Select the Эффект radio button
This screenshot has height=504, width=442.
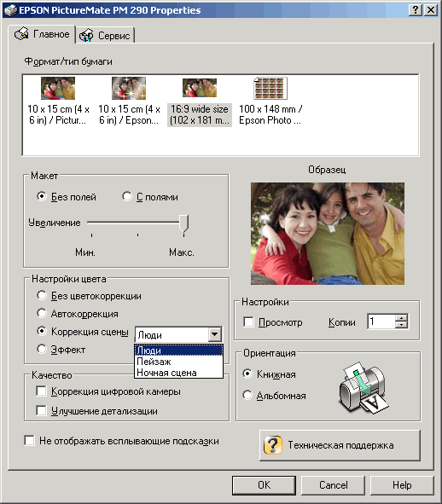[x=42, y=349]
